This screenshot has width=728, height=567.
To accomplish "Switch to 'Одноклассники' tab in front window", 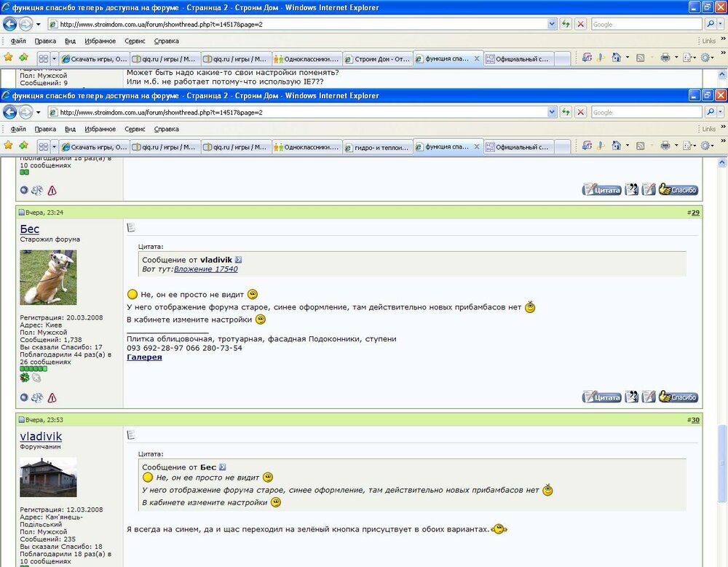I will [307, 147].
